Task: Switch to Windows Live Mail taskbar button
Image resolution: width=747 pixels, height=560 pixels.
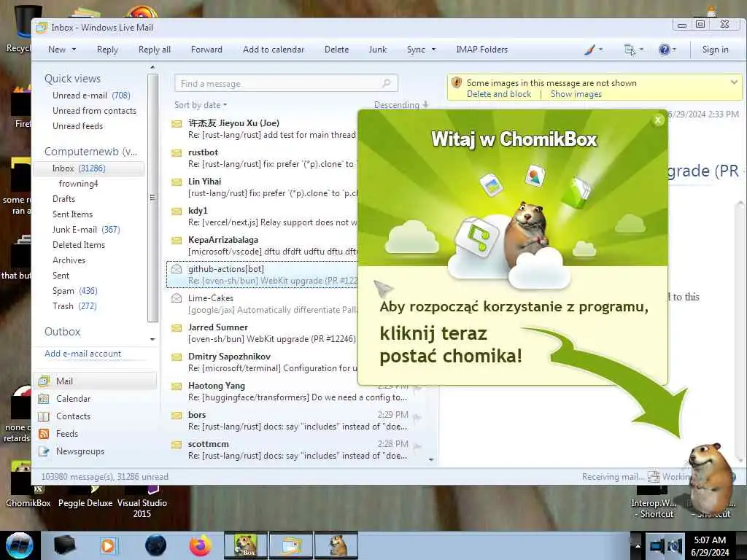Action: point(292,545)
